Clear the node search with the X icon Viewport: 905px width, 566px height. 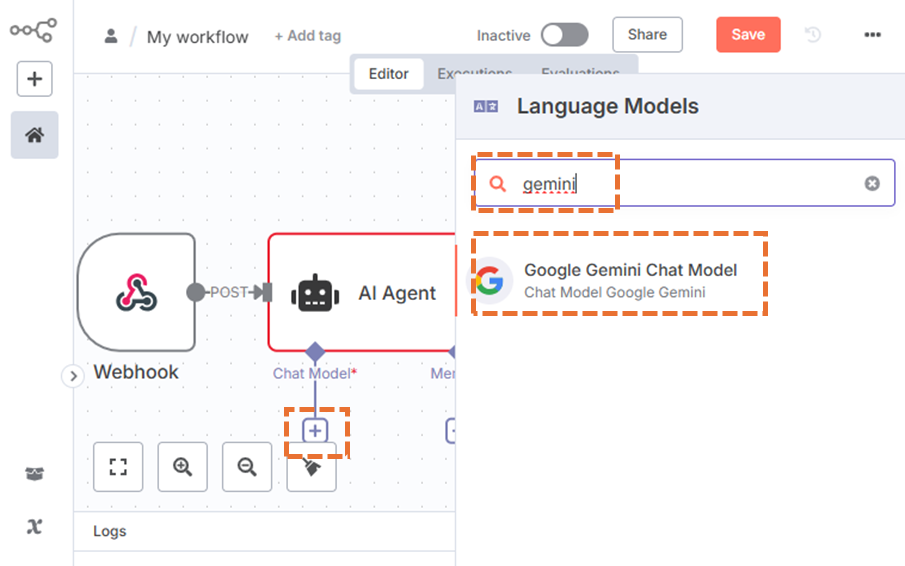pos(872,183)
